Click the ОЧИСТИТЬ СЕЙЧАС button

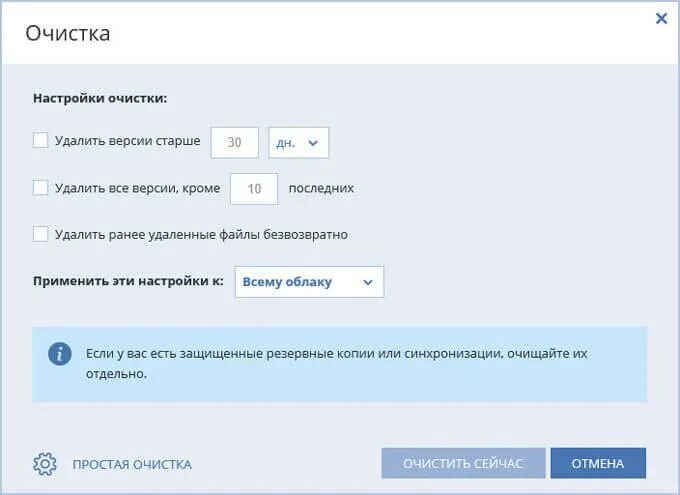point(463,463)
